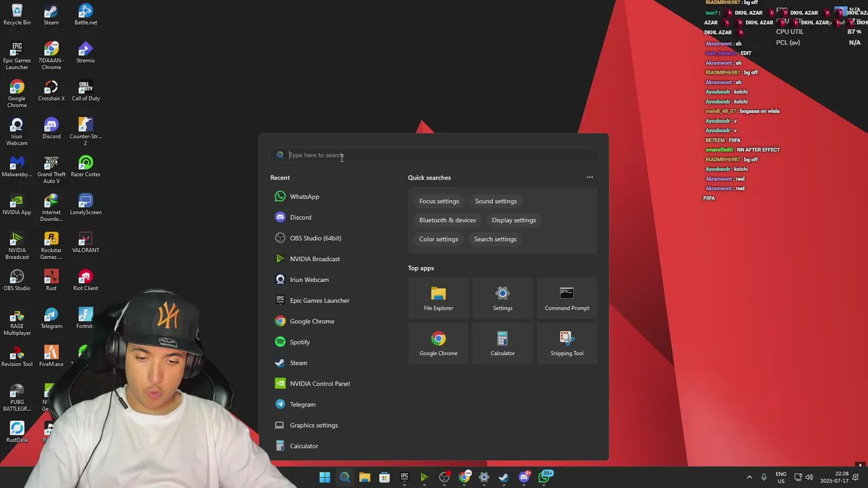Select the Crosshair X desktop icon
Image resolution: width=868 pixels, height=488 pixels.
click(51, 91)
